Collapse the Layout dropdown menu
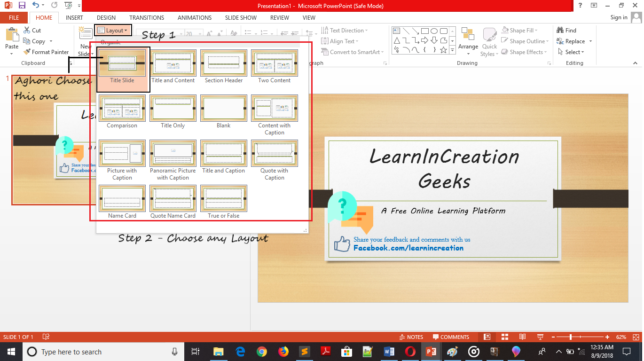 pyautogui.click(x=113, y=31)
